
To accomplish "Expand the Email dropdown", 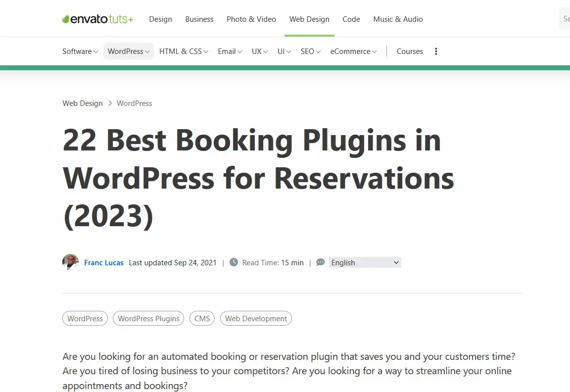I will (x=230, y=51).
